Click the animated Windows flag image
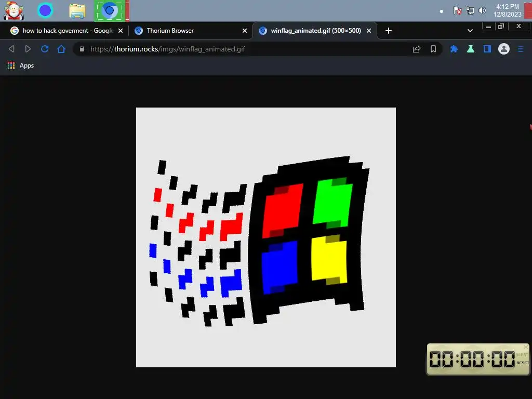The height and width of the screenshot is (399, 532). click(265, 237)
